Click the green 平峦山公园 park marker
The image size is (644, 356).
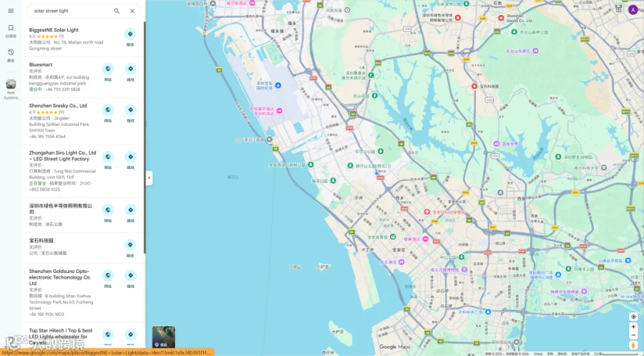(381, 151)
